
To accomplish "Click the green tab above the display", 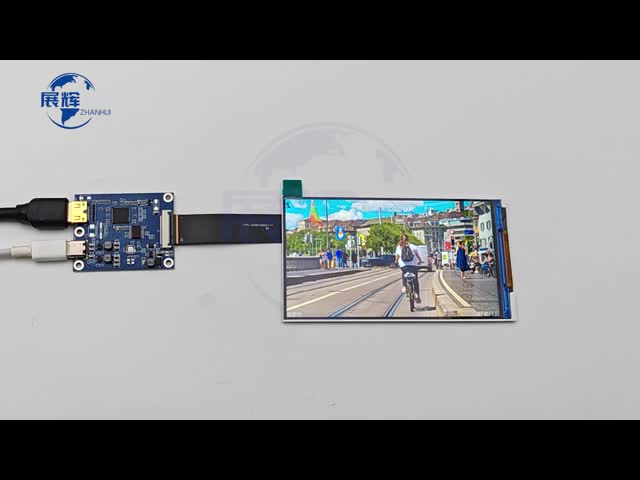I will (x=293, y=187).
